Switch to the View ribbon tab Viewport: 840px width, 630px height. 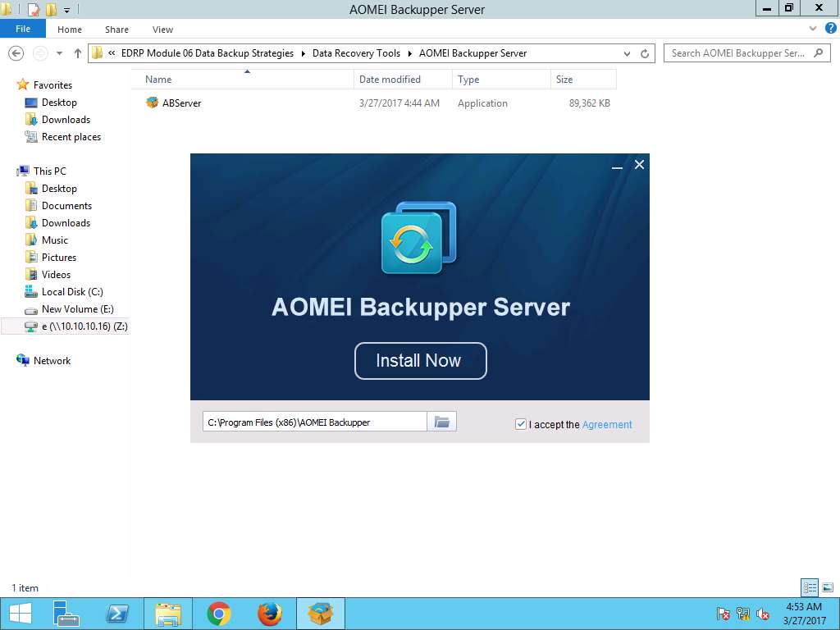162,30
